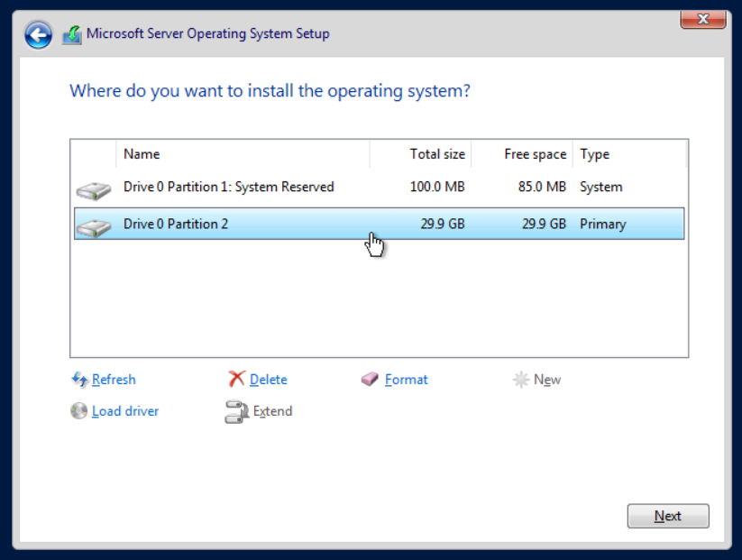
Task: Click the Refresh arrows icon
Action: coord(79,380)
